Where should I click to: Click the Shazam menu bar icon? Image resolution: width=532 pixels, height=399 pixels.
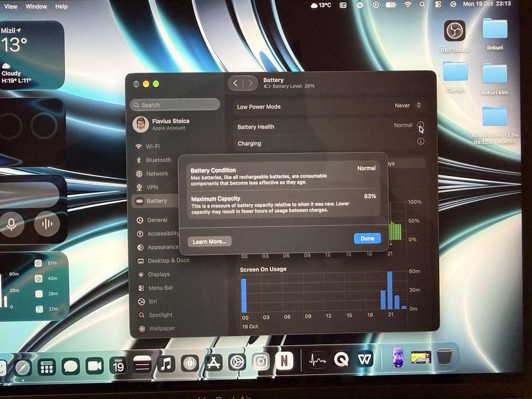click(359, 5)
